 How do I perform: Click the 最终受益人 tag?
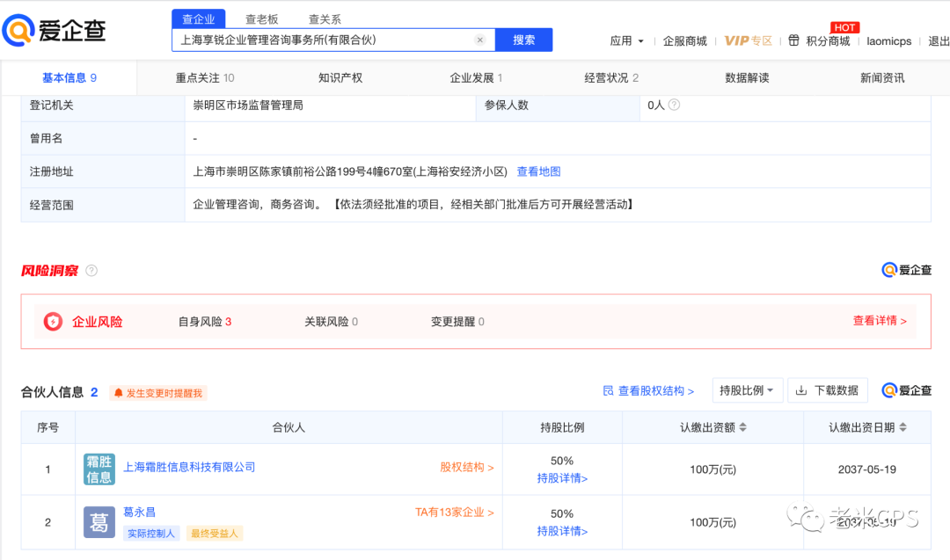pos(215,534)
